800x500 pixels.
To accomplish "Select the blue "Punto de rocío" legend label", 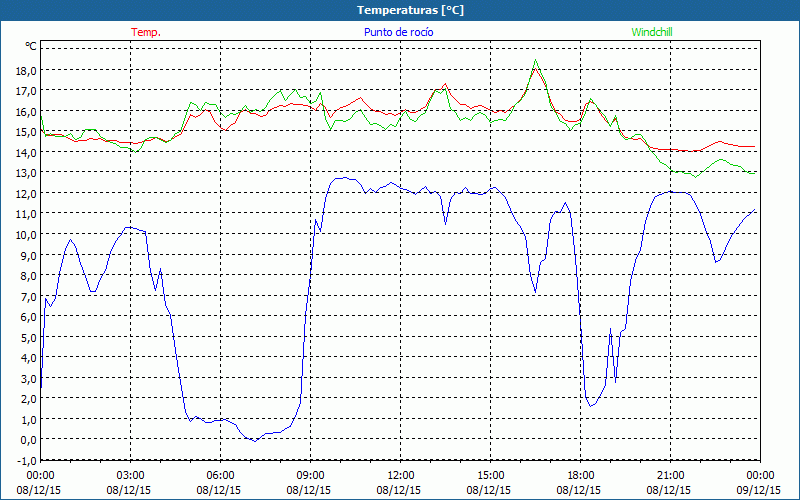I will coord(399,32).
